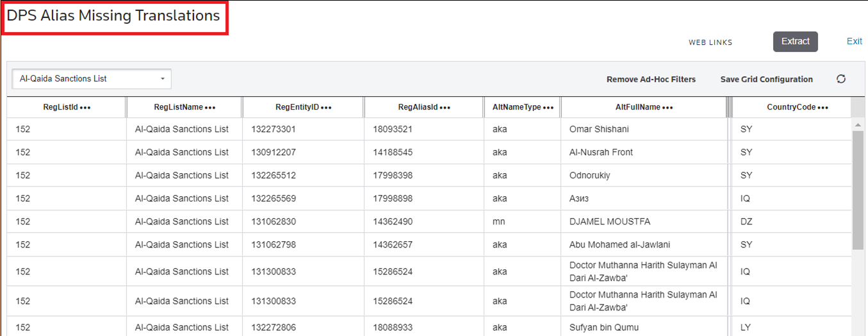Open RegListName column options ellipsis
Screen dimensions: 868x336
[210, 108]
